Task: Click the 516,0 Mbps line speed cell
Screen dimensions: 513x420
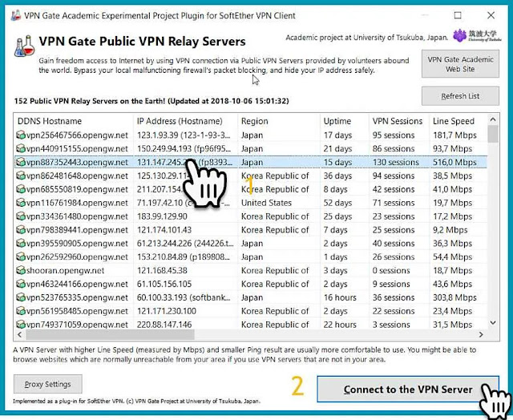Action: click(454, 162)
